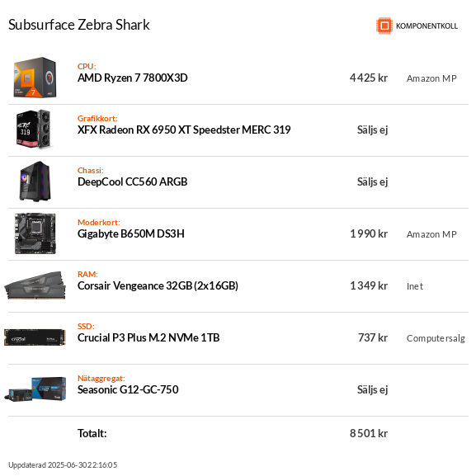Click the Crucial P3 Plus SSD image
The image size is (476, 476).
pos(35,337)
